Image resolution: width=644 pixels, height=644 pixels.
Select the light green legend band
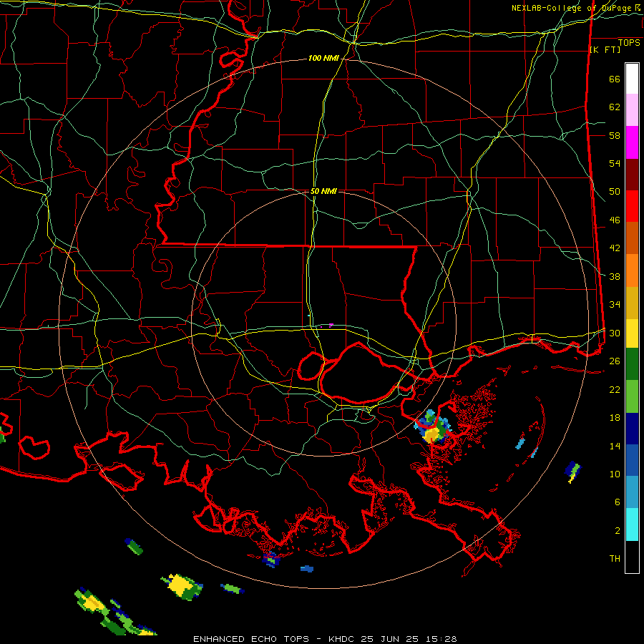point(632,396)
